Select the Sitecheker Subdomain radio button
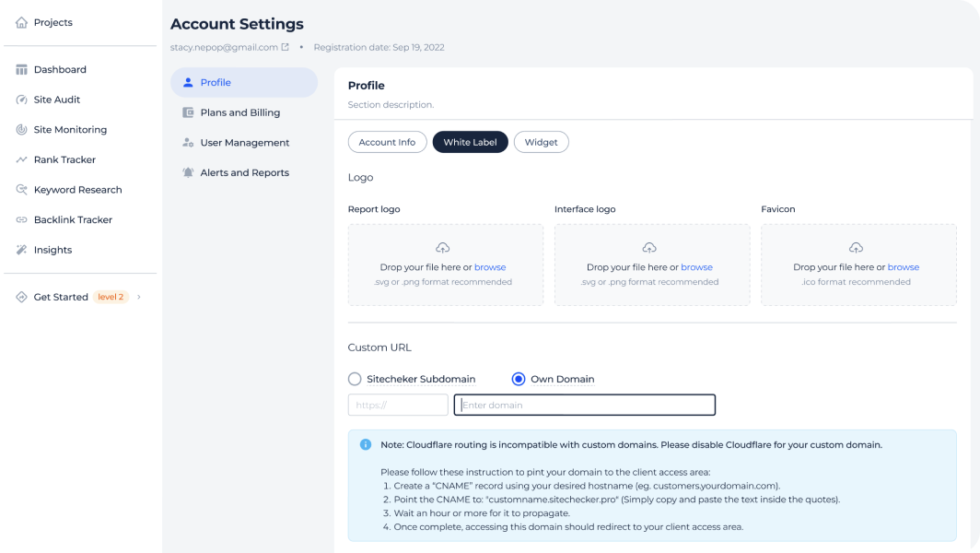The width and height of the screenshot is (980, 553). coord(355,379)
